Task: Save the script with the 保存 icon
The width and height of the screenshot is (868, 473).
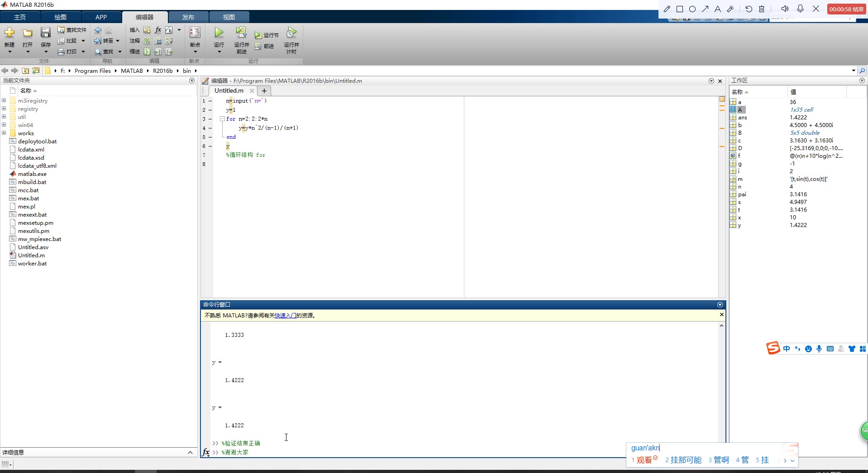Action: click(x=46, y=33)
